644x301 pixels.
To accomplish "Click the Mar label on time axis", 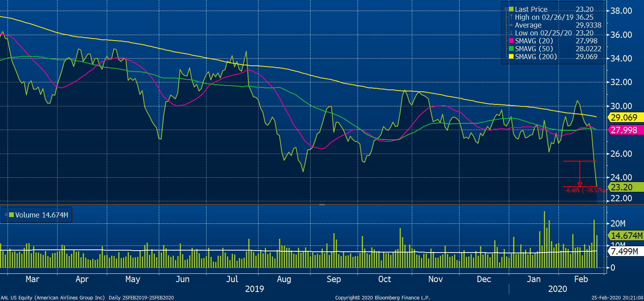I will coord(32,279).
